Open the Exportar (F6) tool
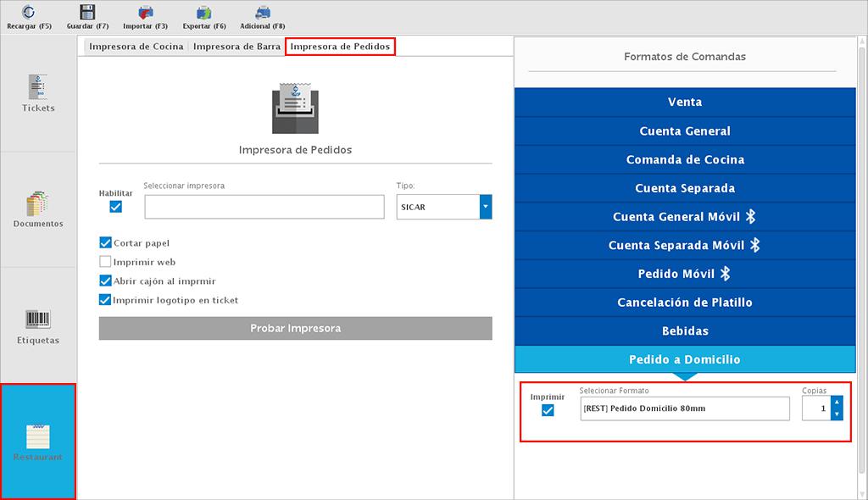This screenshot has height=500, width=868. [204, 13]
